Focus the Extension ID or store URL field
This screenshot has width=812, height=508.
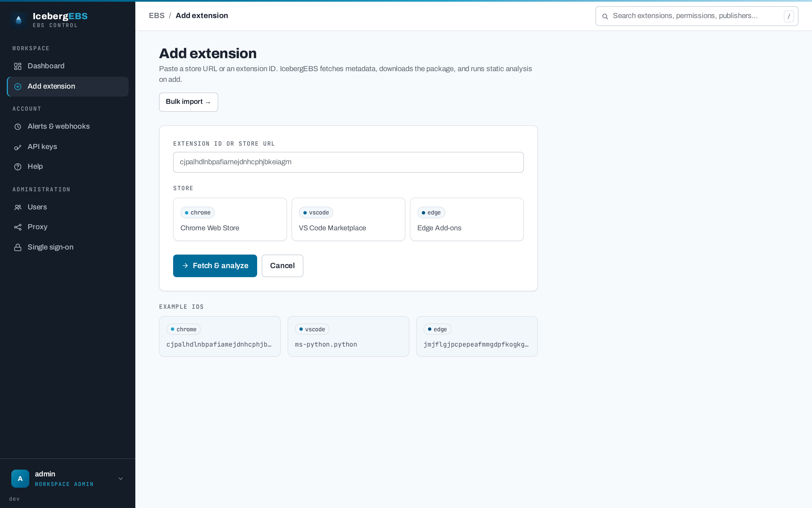tap(348, 162)
